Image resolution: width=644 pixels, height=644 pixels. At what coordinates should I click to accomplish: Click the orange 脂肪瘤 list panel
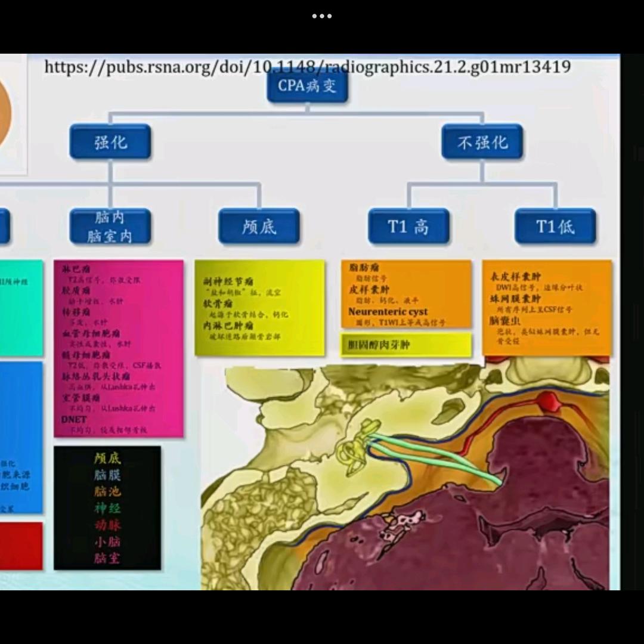[406, 293]
